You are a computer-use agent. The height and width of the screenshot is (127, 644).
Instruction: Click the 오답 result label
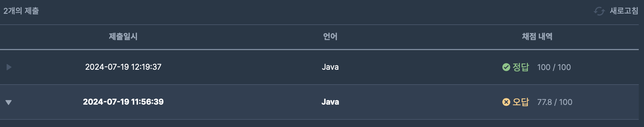coord(521,102)
